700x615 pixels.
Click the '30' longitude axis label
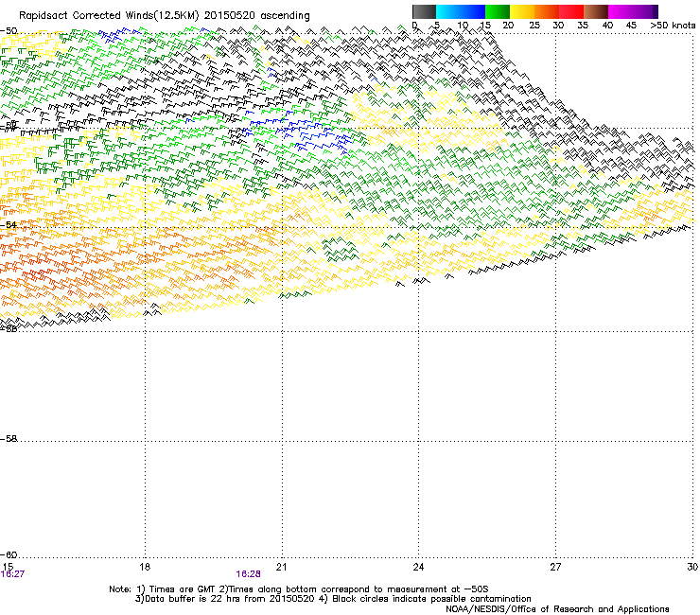coord(692,567)
